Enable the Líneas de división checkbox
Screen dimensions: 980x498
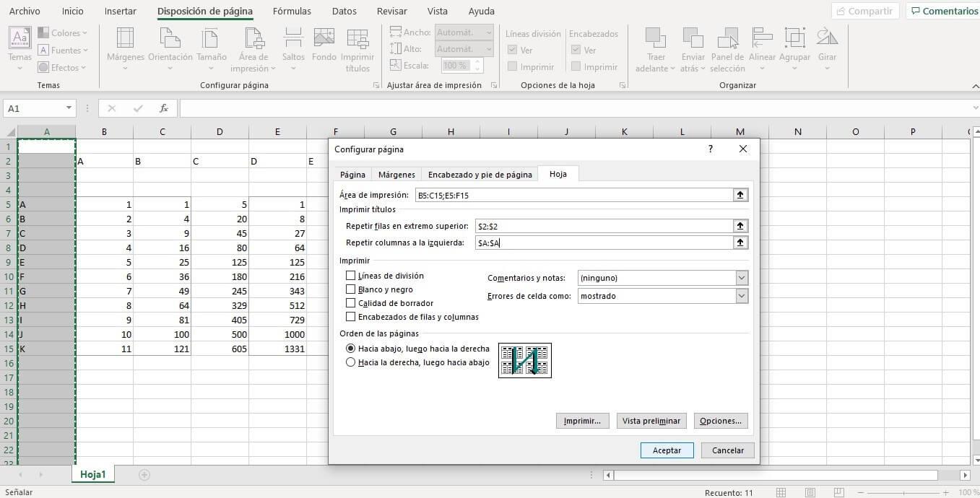351,276
